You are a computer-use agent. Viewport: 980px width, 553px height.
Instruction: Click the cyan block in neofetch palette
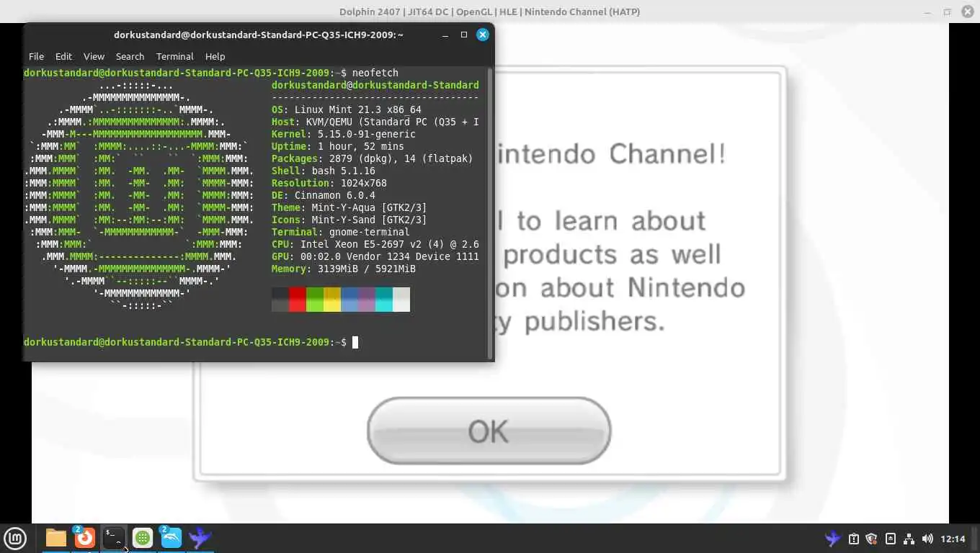[x=384, y=300]
